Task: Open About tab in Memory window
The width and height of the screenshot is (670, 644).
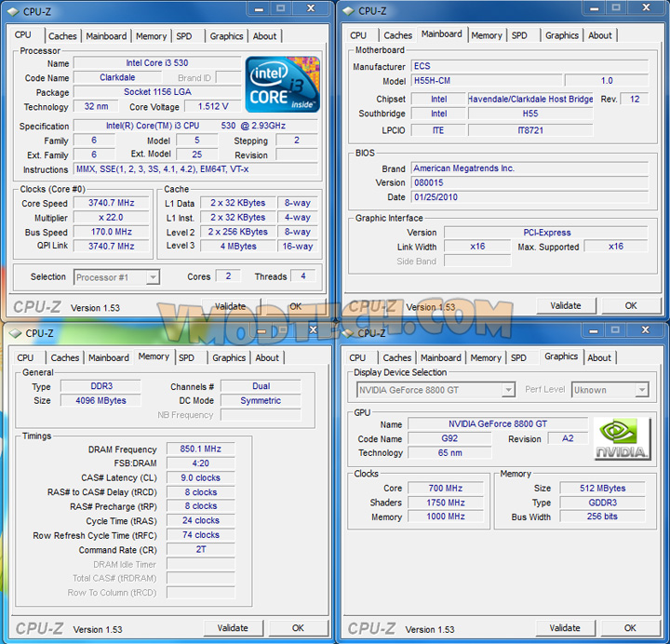Action: (x=267, y=357)
